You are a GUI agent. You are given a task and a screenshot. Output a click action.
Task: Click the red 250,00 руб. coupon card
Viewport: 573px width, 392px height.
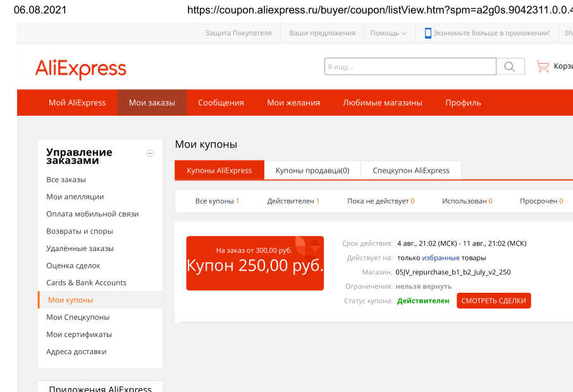click(255, 263)
